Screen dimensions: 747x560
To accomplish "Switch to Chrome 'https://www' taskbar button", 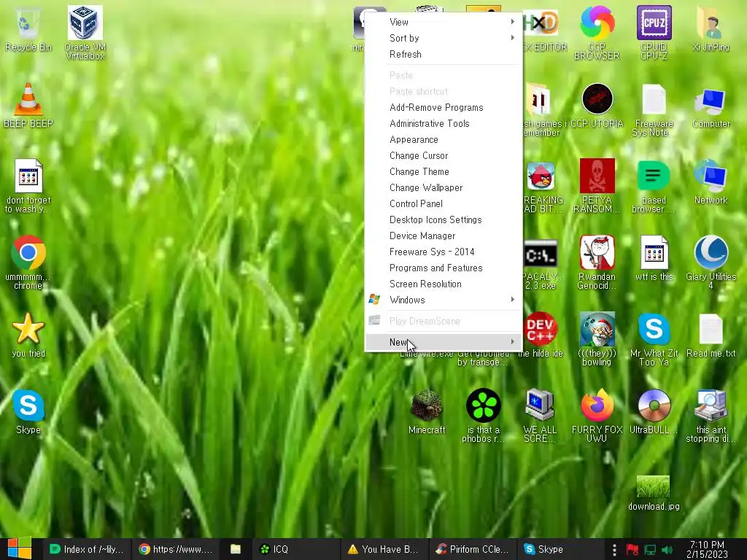I will point(175,549).
